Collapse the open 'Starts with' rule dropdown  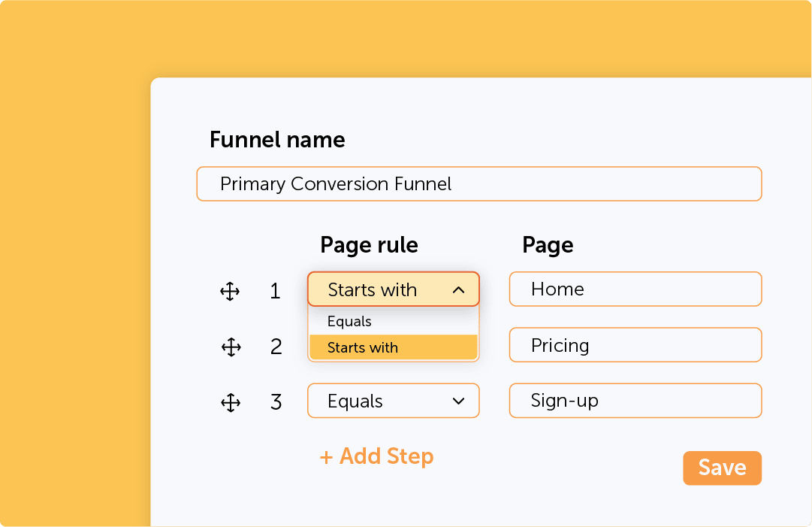394,289
